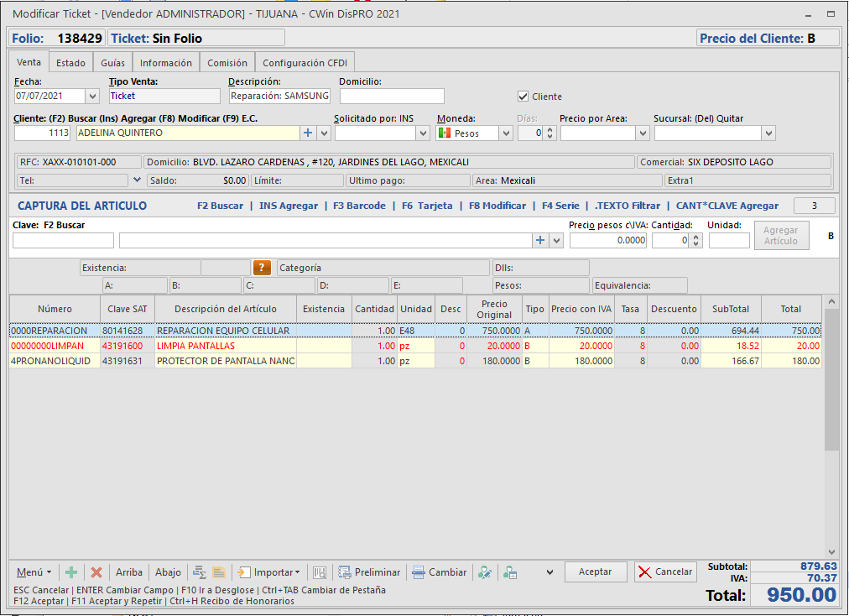Viewport: 849px width, 616px height.
Task: Click the Preliminar print preview icon
Action: [344, 572]
